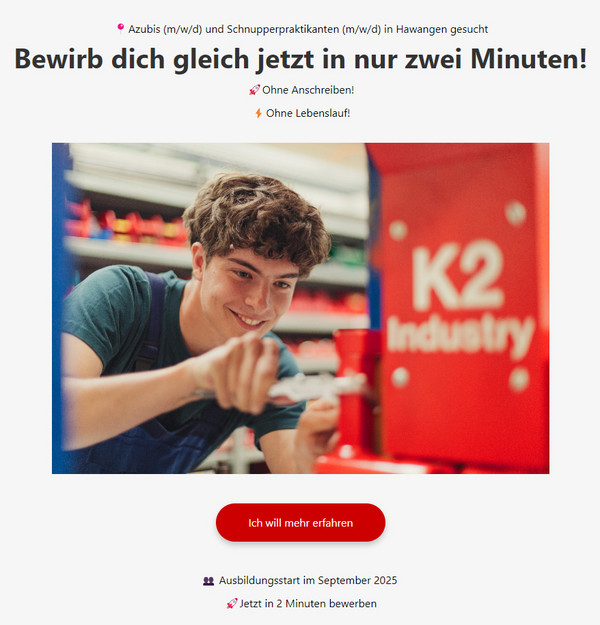The height and width of the screenshot is (625, 600).
Task: Click the word Bewirb in the headline
Action: click(x=59, y=59)
